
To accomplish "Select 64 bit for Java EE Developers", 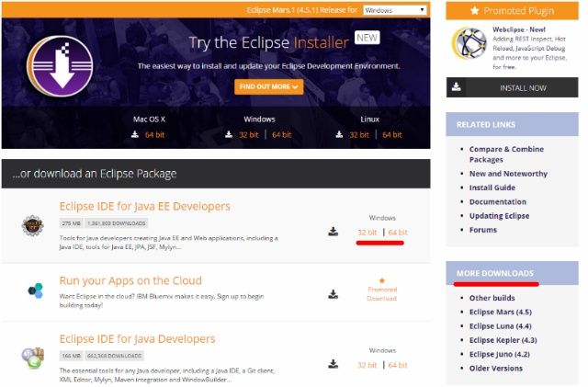I will 398,233.
